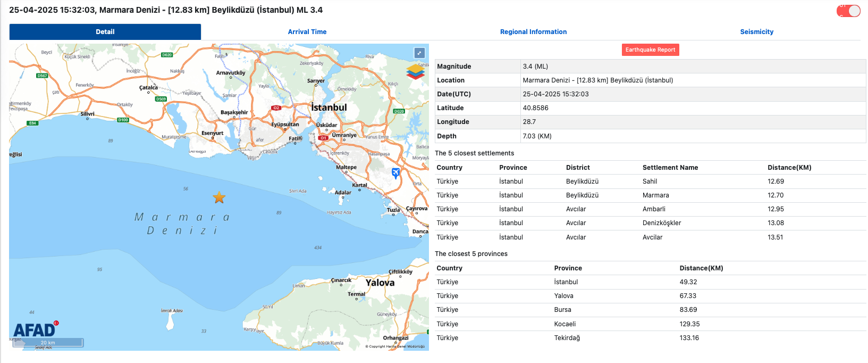Click the 12.69 distance value
Viewport: 868px width, 363px height.
776,181
